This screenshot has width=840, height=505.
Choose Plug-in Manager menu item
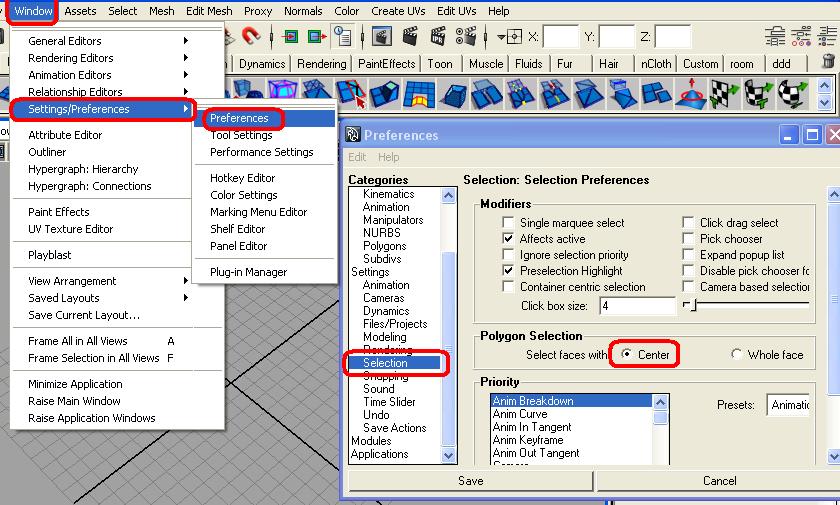[x=249, y=272]
